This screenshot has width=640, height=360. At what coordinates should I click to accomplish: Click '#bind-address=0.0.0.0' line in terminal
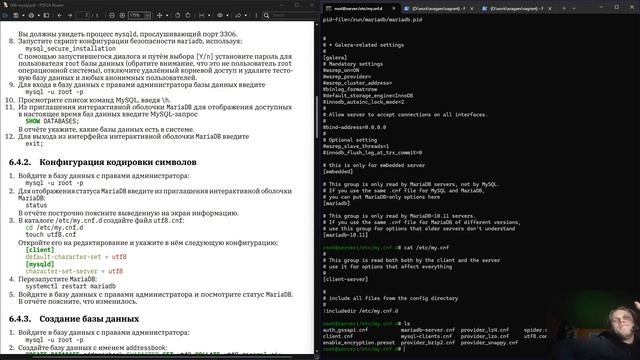point(354,127)
